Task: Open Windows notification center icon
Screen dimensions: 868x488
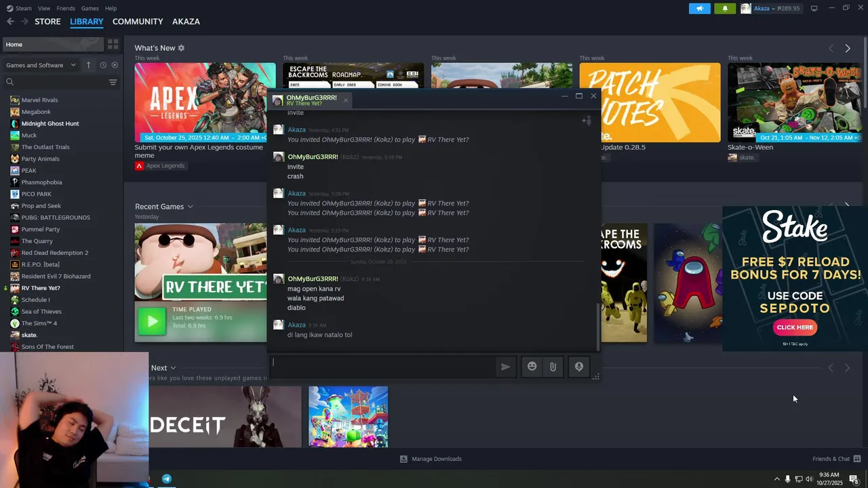Action: pyautogui.click(x=854, y=479)
